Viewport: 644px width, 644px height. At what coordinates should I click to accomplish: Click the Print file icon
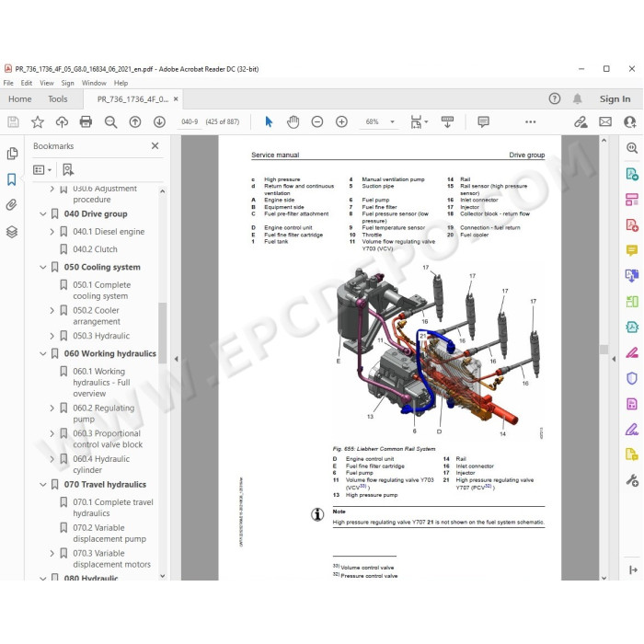[86, 122]
